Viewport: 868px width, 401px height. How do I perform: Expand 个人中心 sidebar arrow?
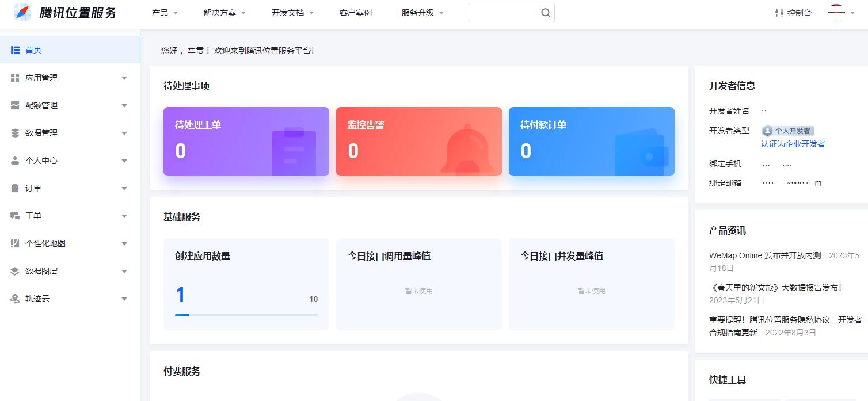124,161
